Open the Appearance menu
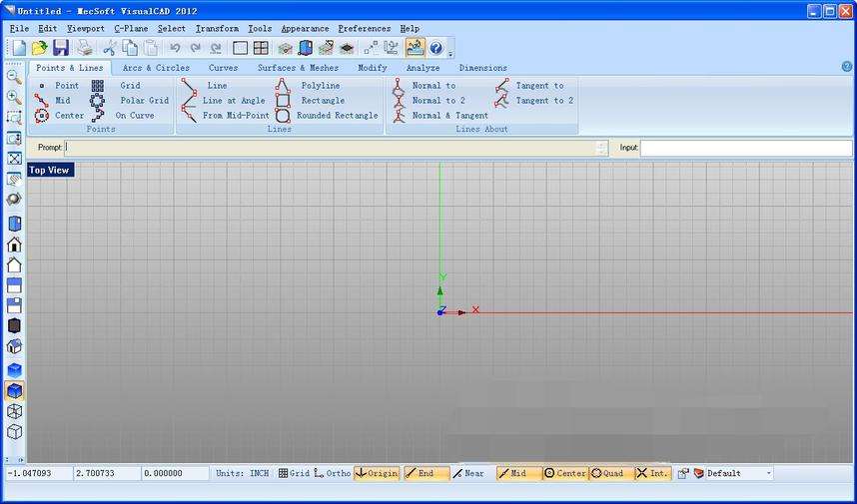The image size is (857, 504). coord(305,28)
